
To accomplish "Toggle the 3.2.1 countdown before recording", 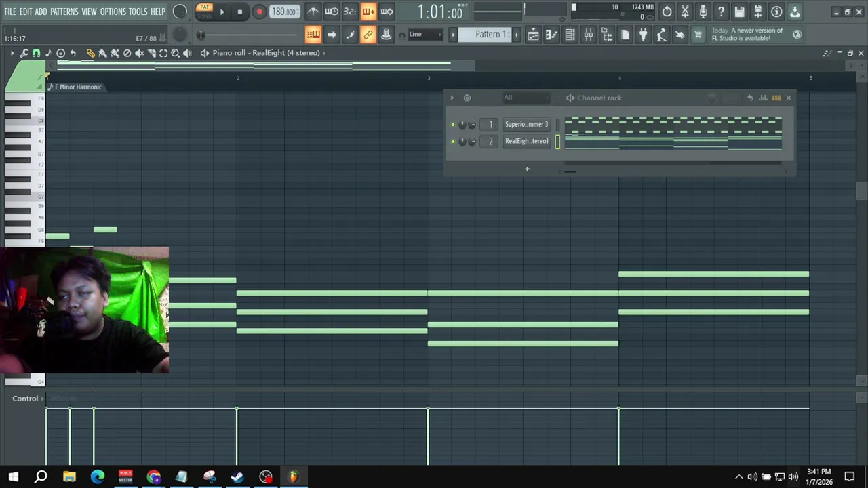I will tap(350, 12).
